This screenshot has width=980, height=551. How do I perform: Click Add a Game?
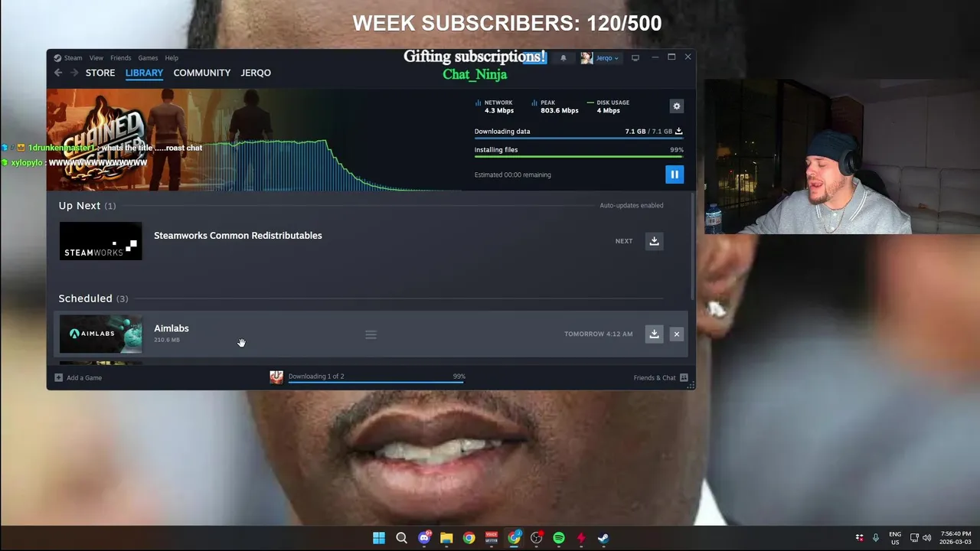[78, 377]
